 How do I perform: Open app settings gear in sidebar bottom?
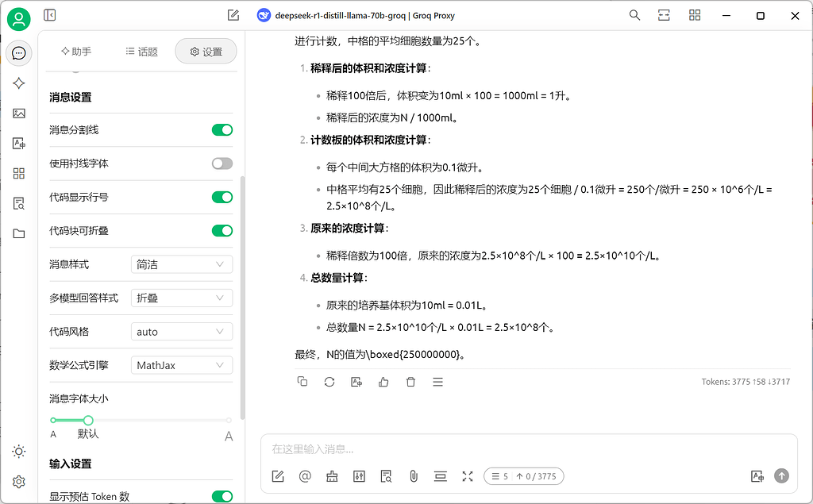coord(19,482)
